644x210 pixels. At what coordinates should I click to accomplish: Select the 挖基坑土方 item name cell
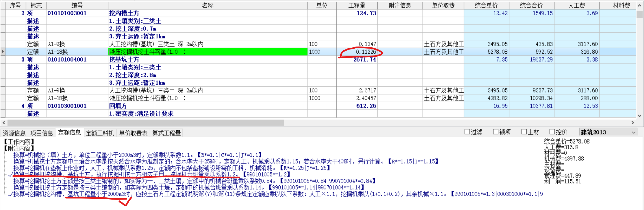tap(208, 59)
